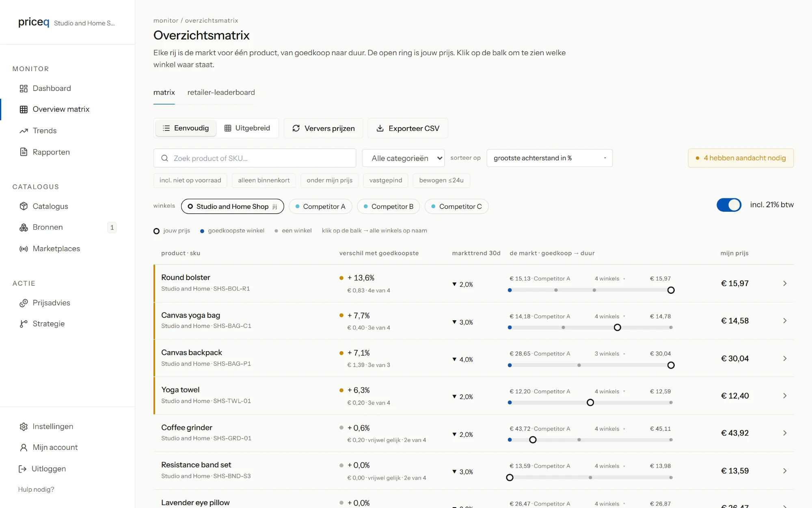
Task: Click the search magnifier icon
Action: point(164,158)
